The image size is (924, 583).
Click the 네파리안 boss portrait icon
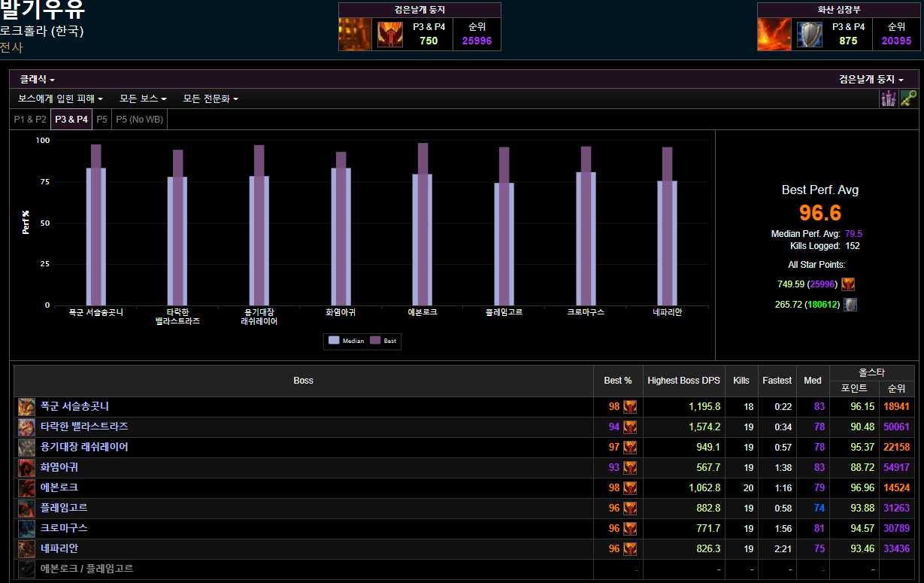coord(26,549)
